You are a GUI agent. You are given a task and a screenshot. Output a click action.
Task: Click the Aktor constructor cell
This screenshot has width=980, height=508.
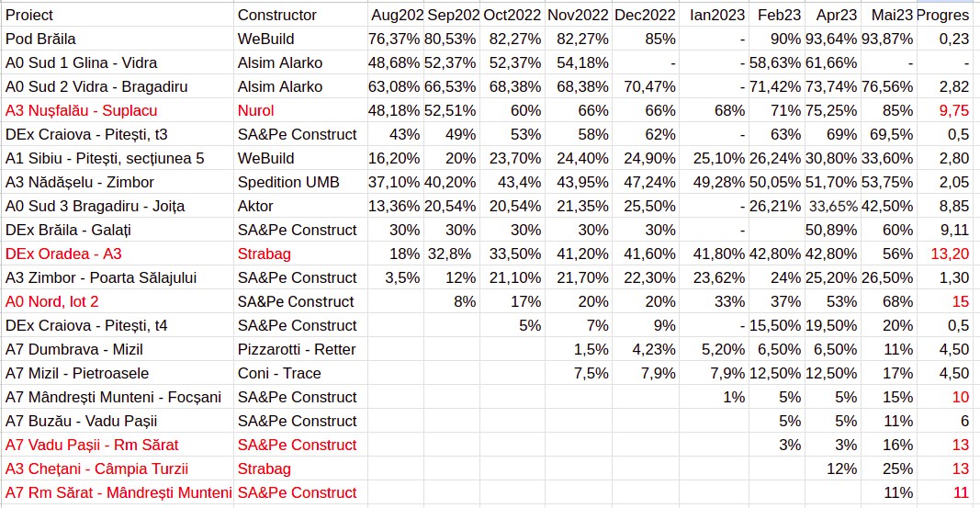(255, 206)
